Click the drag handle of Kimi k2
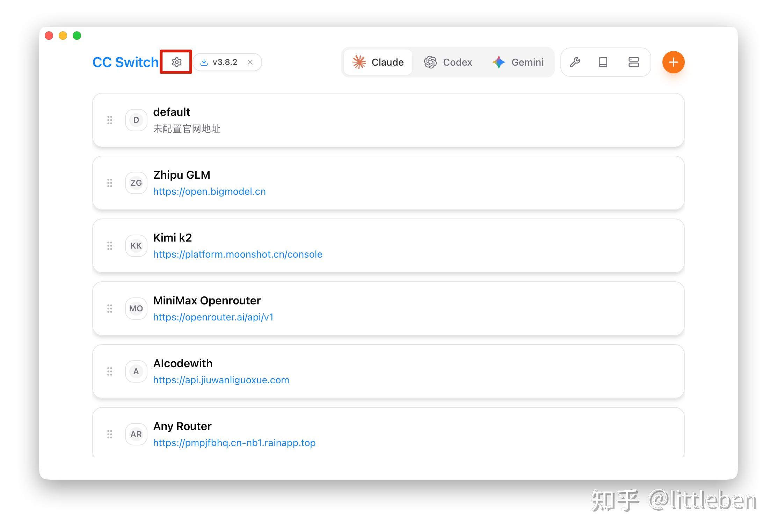The width and height of the screenshot is (777, 532). click(110, 246)
